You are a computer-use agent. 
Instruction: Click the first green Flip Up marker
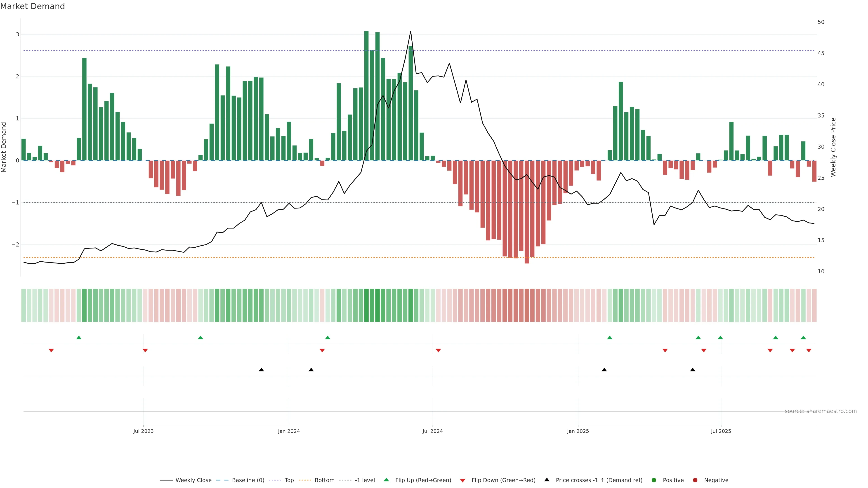79,338
